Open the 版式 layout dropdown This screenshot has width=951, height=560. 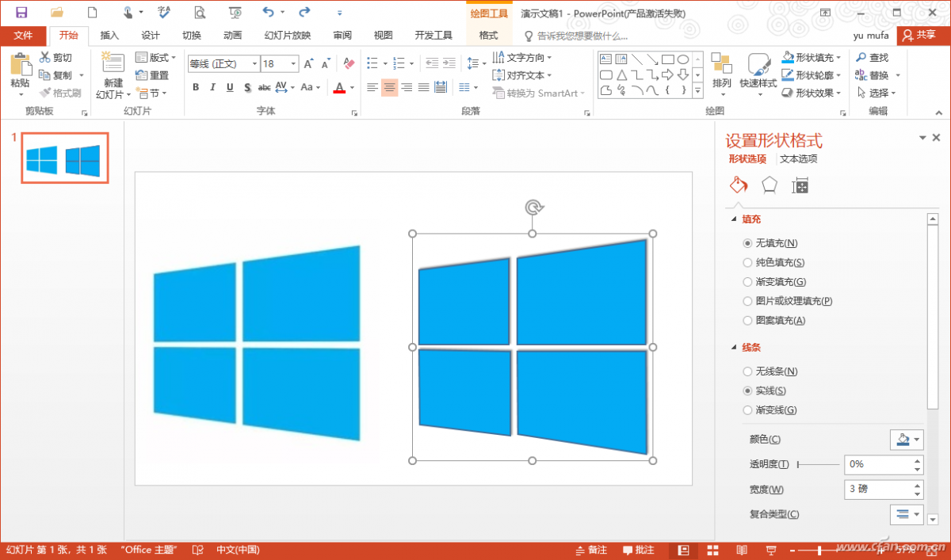pyautogui.click(x=156, y=58)
